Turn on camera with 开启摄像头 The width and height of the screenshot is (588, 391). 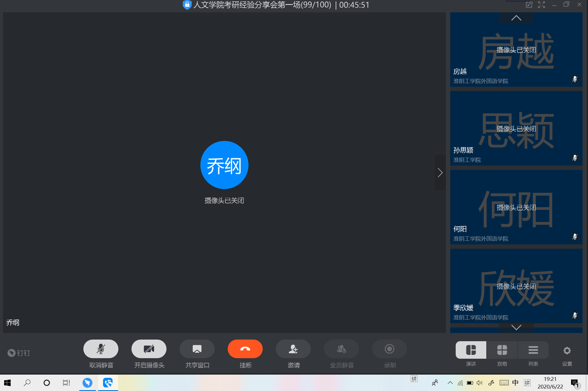149,349
